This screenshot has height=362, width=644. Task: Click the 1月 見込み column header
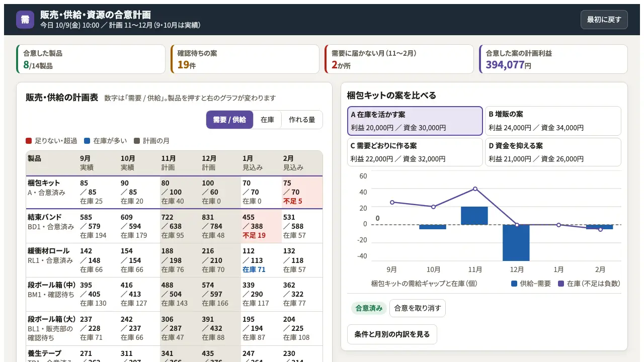(261, 163)
